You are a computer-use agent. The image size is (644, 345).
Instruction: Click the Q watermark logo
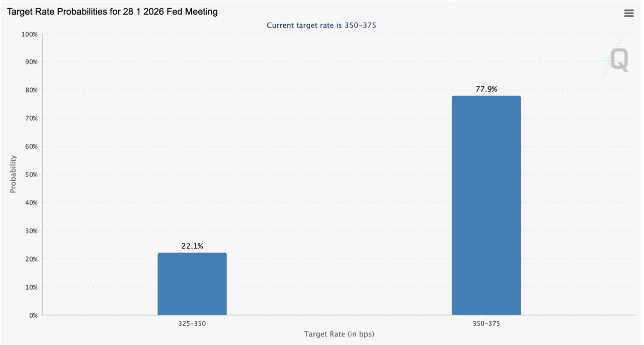(x=618, y=60)
